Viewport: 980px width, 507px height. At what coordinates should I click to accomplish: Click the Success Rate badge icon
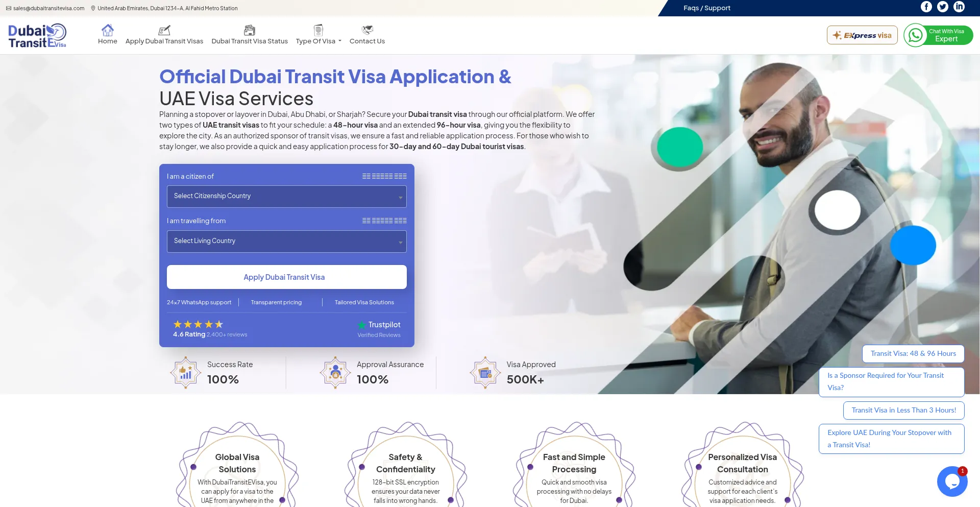[186, 373]
